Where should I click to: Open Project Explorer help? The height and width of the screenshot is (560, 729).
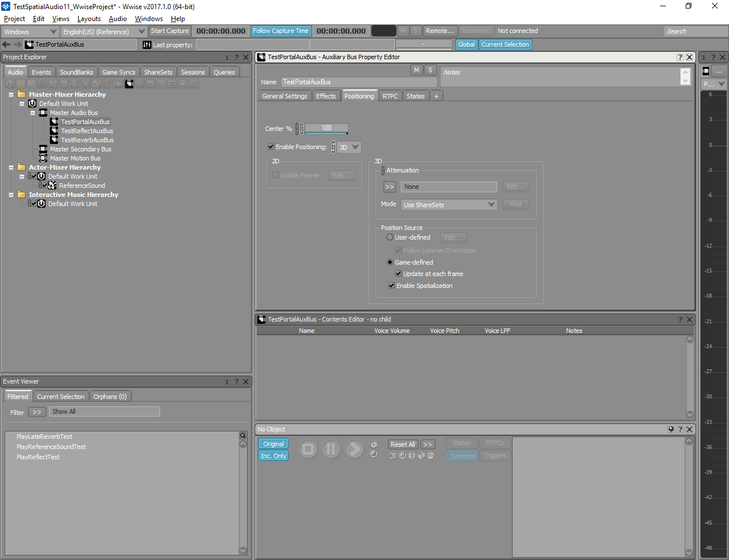(x=236, y=57)
